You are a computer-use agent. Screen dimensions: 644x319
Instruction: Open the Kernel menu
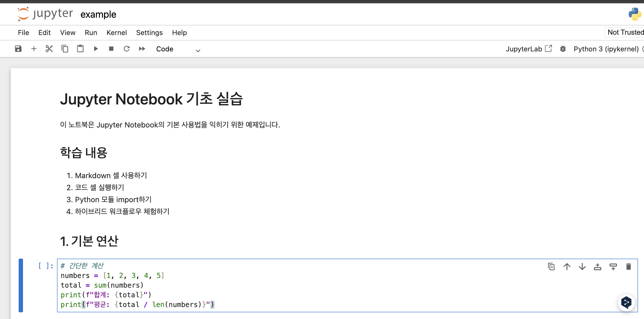click(117, 33)
